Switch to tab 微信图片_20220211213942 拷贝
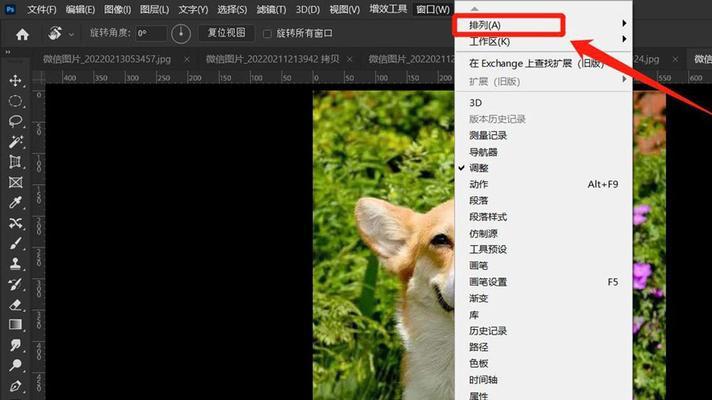712x400 pixels. 272,59
